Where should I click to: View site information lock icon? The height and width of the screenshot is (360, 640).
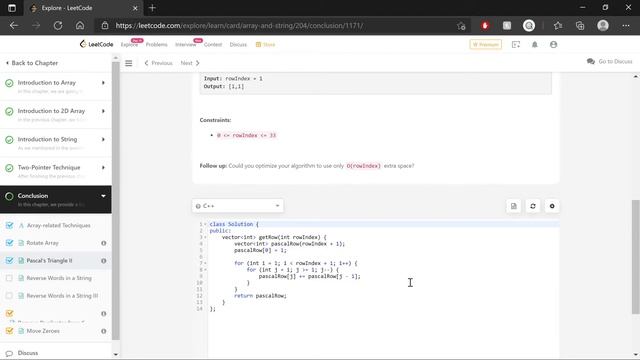105,25
